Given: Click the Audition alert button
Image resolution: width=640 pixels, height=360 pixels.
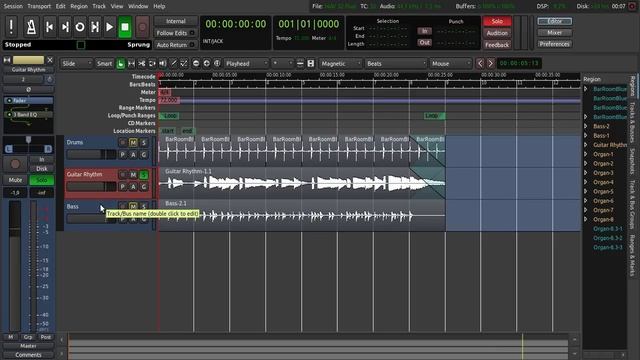Looking at the screenshot, I should coord(497,33).
